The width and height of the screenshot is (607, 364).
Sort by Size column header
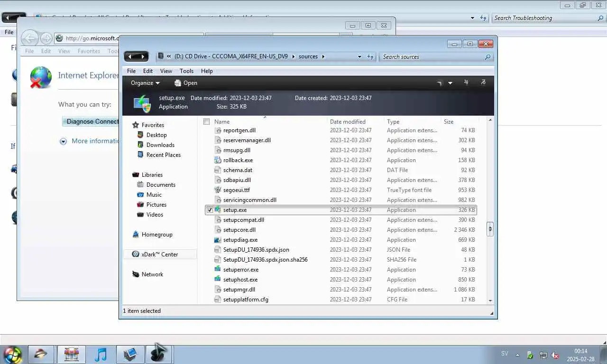pyautogui.click(x=449, y=122)
